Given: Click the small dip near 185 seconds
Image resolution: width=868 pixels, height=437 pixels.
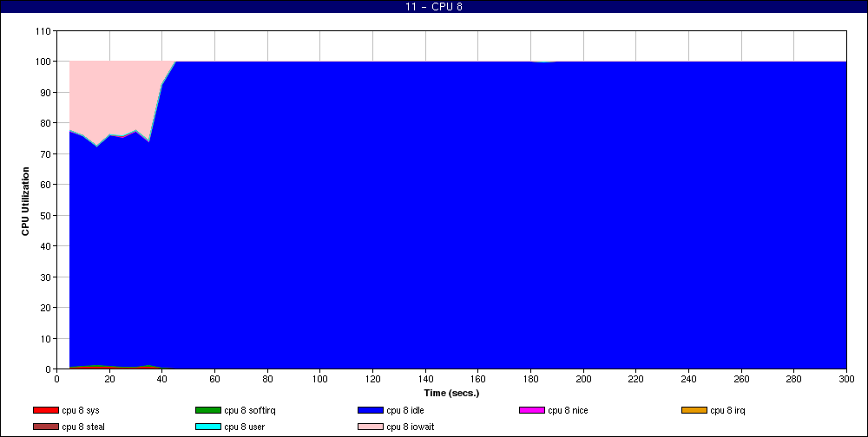Looking at the screenshot, I should click(x=544, y=62).
